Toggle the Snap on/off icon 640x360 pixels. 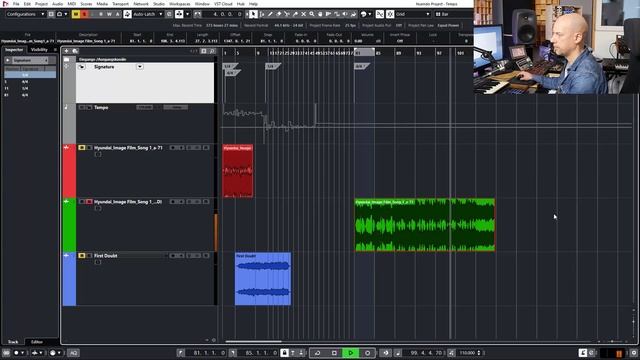tap(390, 14)
